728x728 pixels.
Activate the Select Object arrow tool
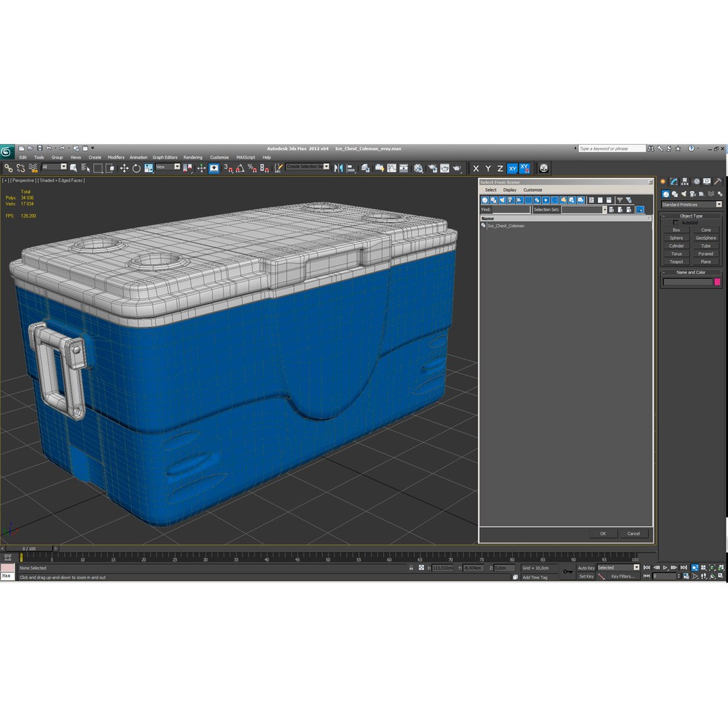click(73, 168)
